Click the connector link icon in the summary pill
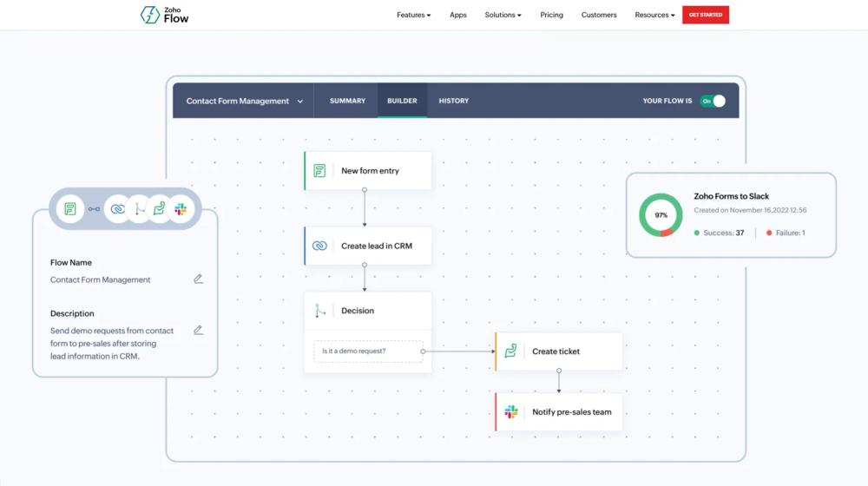The height and width of the screenshot is (486, 868). tap(94, 208)
